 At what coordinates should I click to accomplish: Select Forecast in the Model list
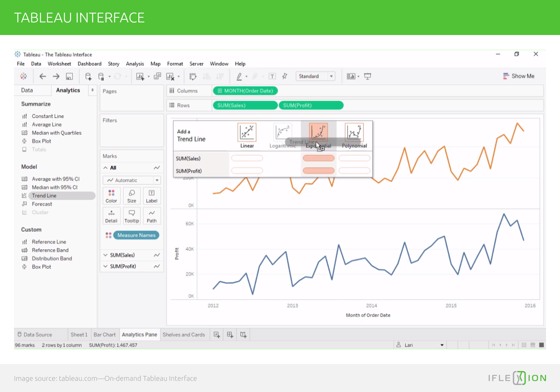click(42, 204)
